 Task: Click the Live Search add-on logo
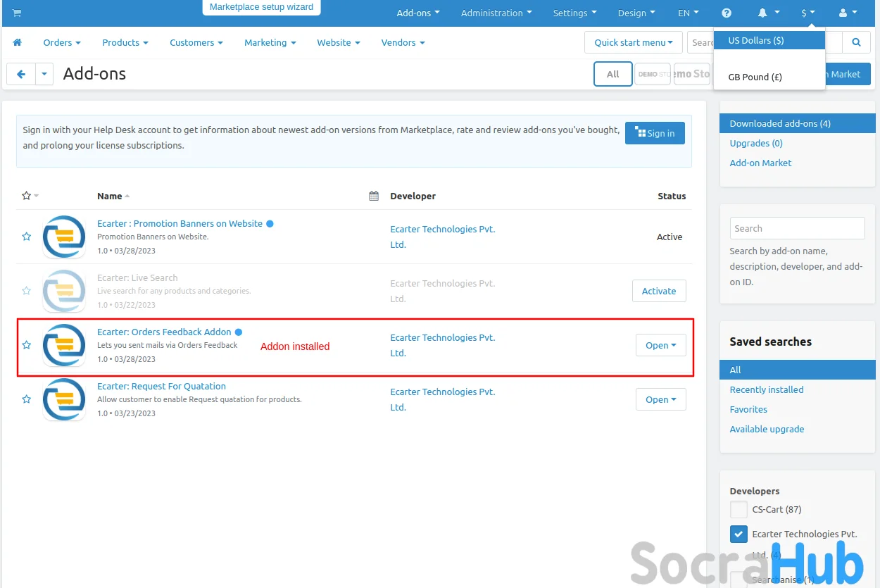[x=64, y=291]
